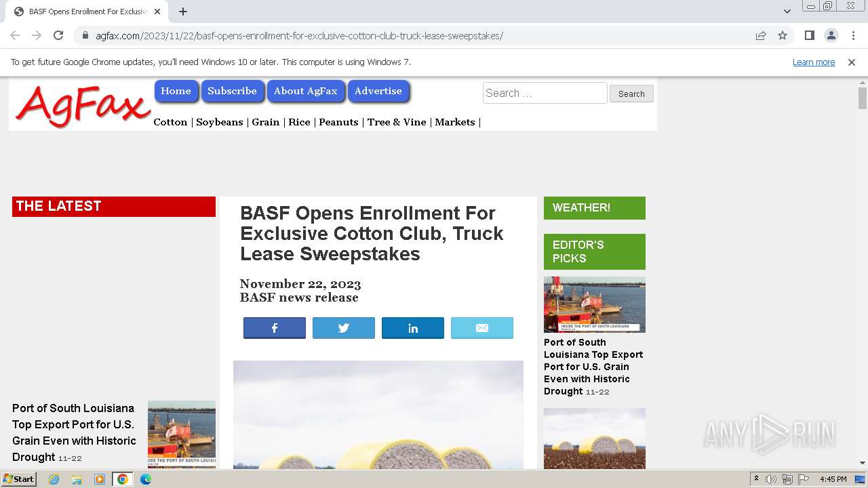Open Port of South Louisiana link in The Latest

pos(74,432)
